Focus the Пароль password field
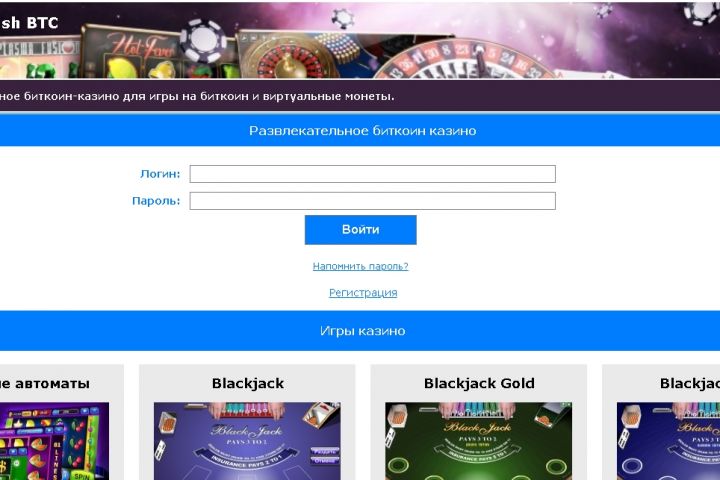This screenshot has height=480, width=720. click(x=372, y=201)
